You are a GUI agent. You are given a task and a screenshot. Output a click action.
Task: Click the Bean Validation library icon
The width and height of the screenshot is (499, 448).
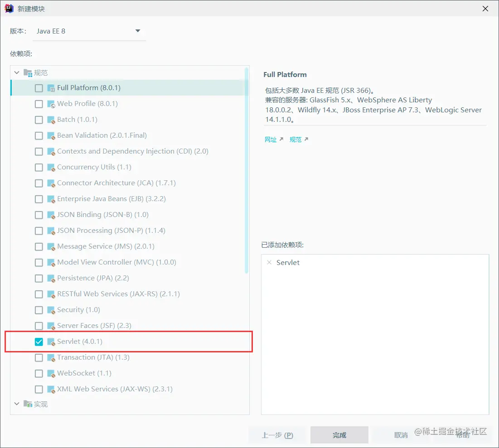[51, 136]
